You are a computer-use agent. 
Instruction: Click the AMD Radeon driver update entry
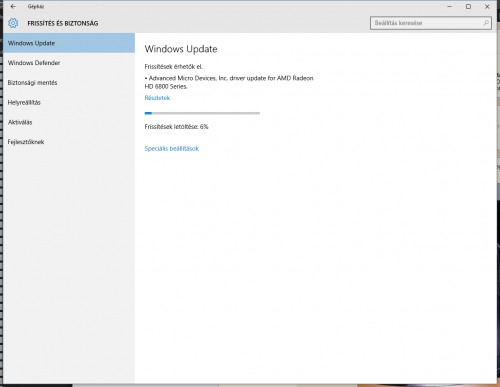click(x=229, y=82)
